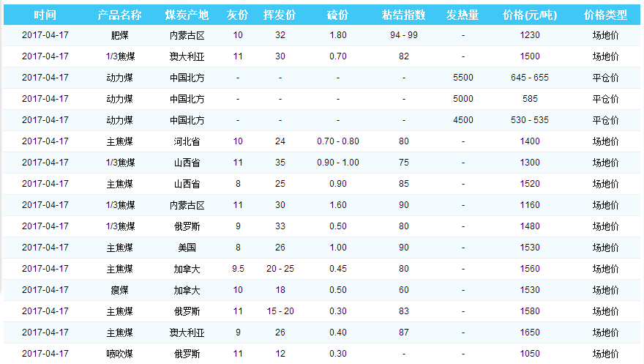644x364 pixels.
Task: Click the 价格类型 column header
Action: coord(605,15)
